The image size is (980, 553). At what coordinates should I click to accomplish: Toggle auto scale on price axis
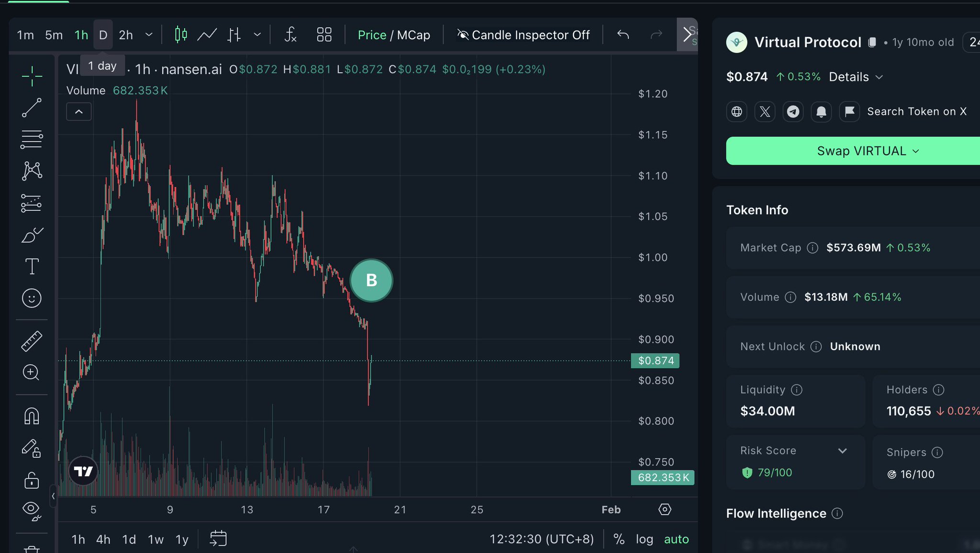[676, 539]
